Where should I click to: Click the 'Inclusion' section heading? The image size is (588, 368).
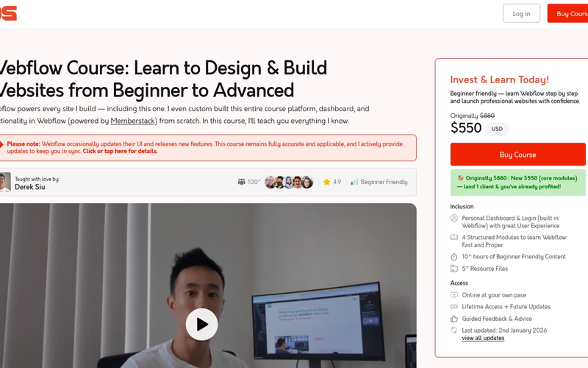pyautogui.click(x=462, y=207)
